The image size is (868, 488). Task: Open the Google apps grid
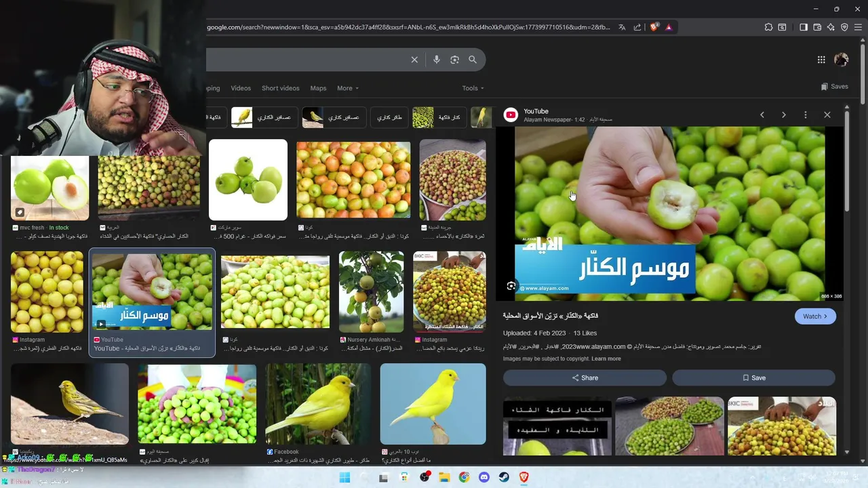click(x=821, y=60)
